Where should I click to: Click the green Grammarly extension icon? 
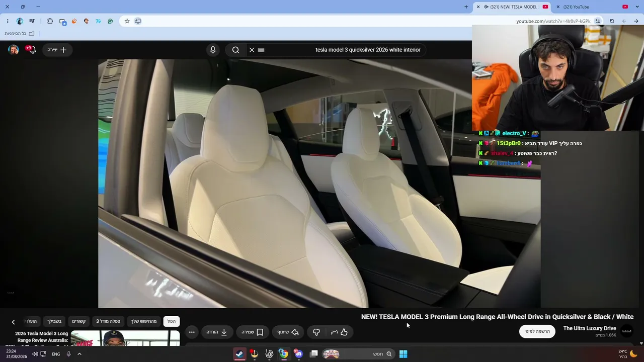110,21
